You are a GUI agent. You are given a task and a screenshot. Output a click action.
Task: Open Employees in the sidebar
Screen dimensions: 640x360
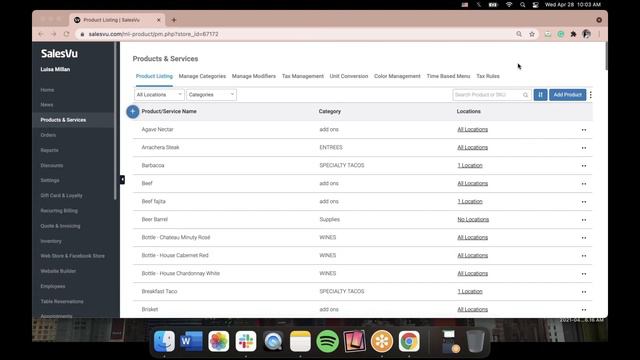(x=53, y=287)
